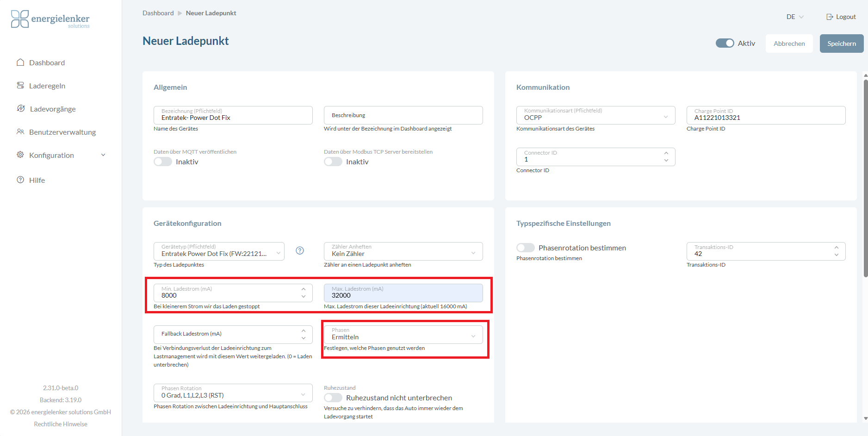The height and width of the screenshot is (436, 868).
Task: Expand the DE language selector
Action: point(795,17)
